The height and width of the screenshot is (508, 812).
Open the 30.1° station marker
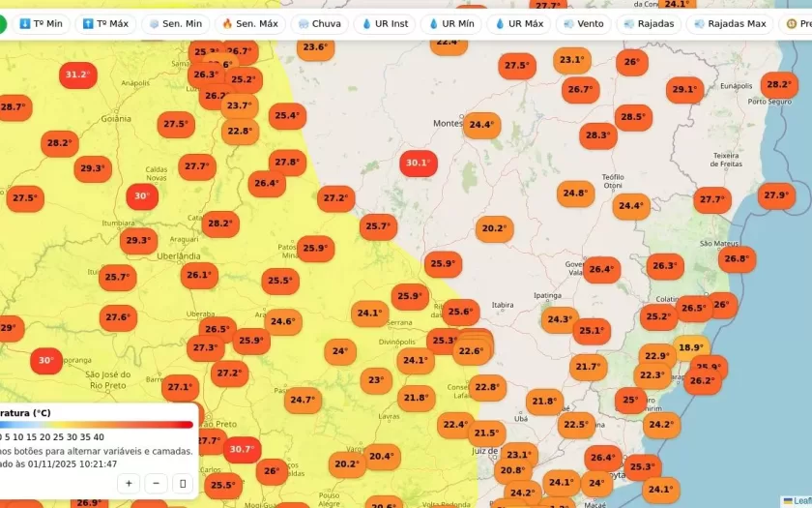click(x=418, y=163)
